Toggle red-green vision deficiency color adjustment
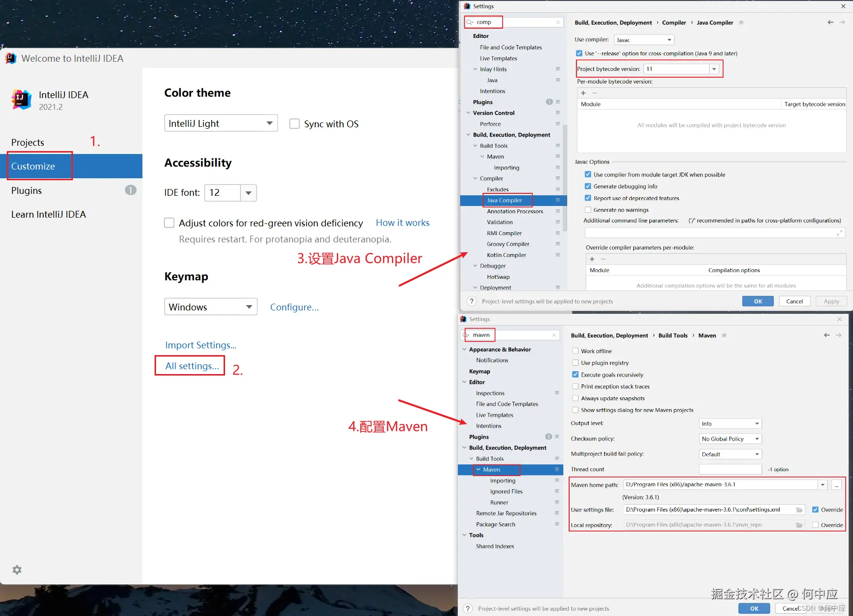The width and height of the screenshot is (853, 616). coord(169,223)
